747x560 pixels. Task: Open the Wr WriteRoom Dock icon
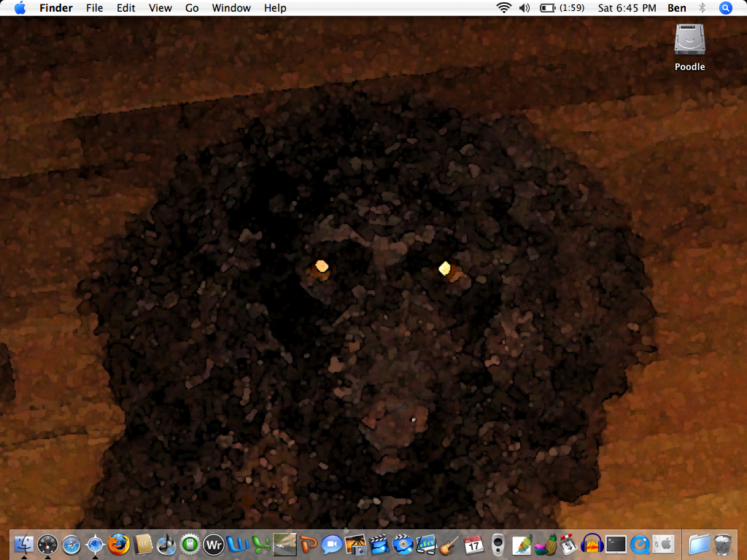pos(214,544)
